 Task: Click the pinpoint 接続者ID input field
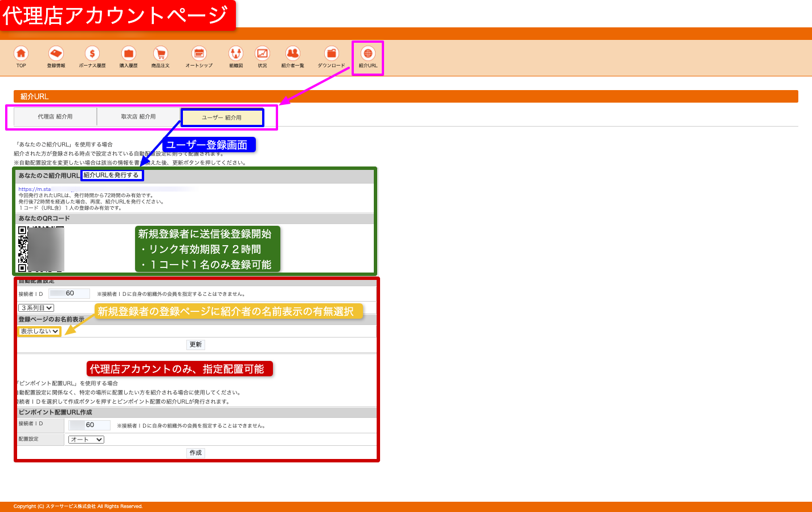click(x=89, y=425)
